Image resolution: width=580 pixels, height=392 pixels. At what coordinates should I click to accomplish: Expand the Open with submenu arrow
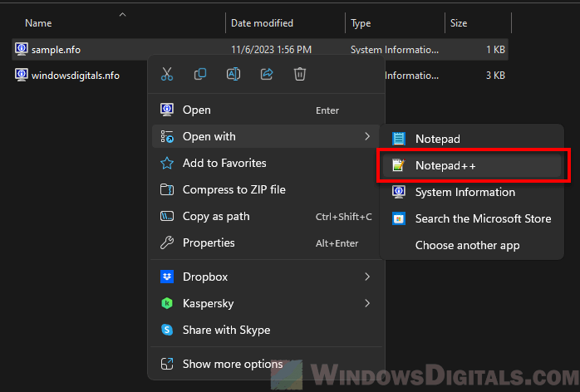point(367,136)
